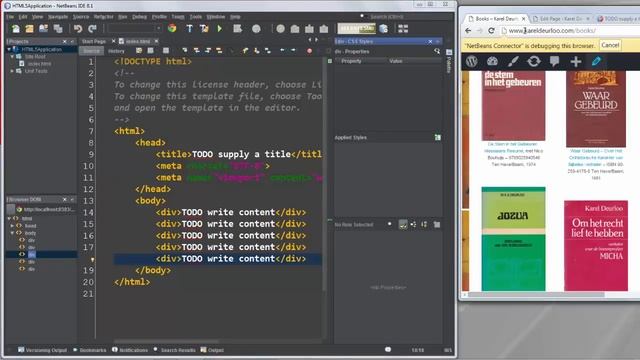Click the Om het recht lief te hebben cover
Screen dimensions: 640x360
pos(596,246)
